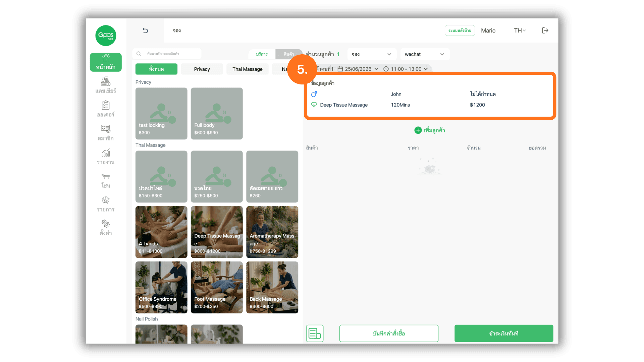Click the back arrow icon

pyautogui.click(x=145, y=31)
